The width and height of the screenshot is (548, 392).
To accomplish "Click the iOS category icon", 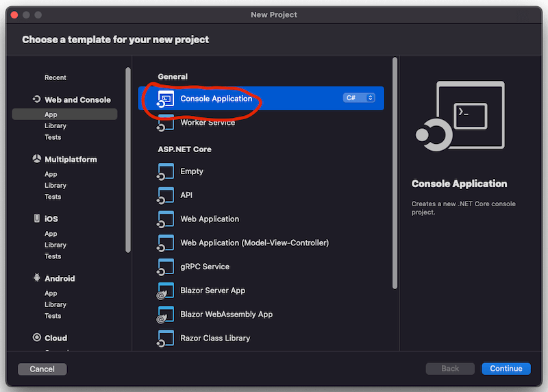I will (37, 219).
